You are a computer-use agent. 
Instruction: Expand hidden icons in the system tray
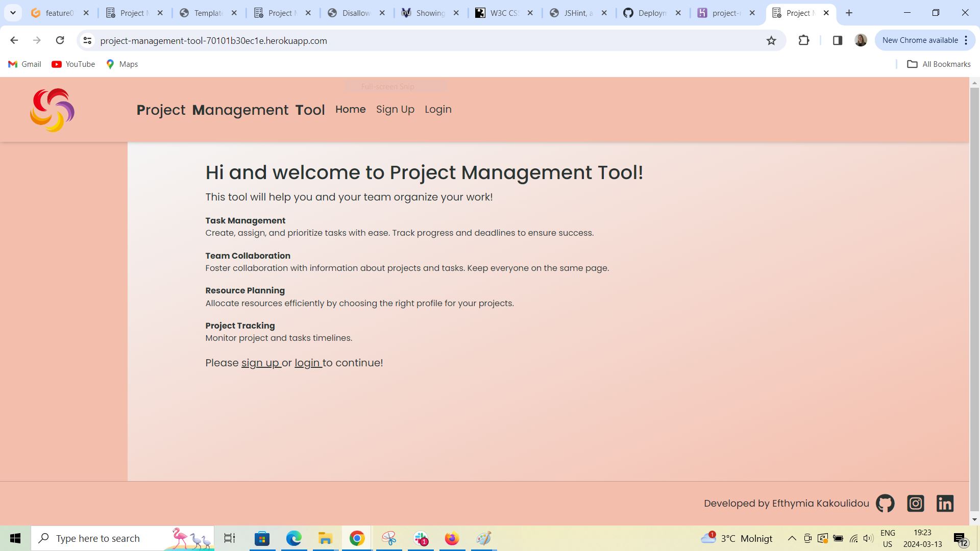pos(792,538)
